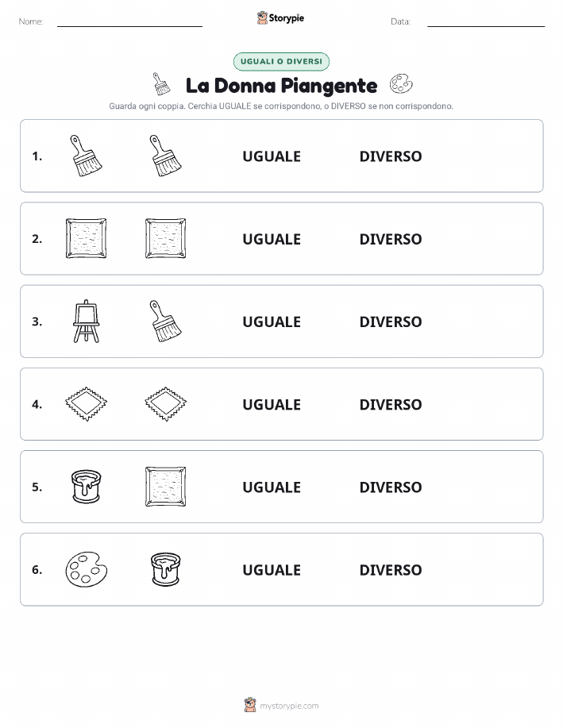This screenshot has width=563, height=728.
Task: Open the mystorypie.com footer link
Action: point(281,705)
